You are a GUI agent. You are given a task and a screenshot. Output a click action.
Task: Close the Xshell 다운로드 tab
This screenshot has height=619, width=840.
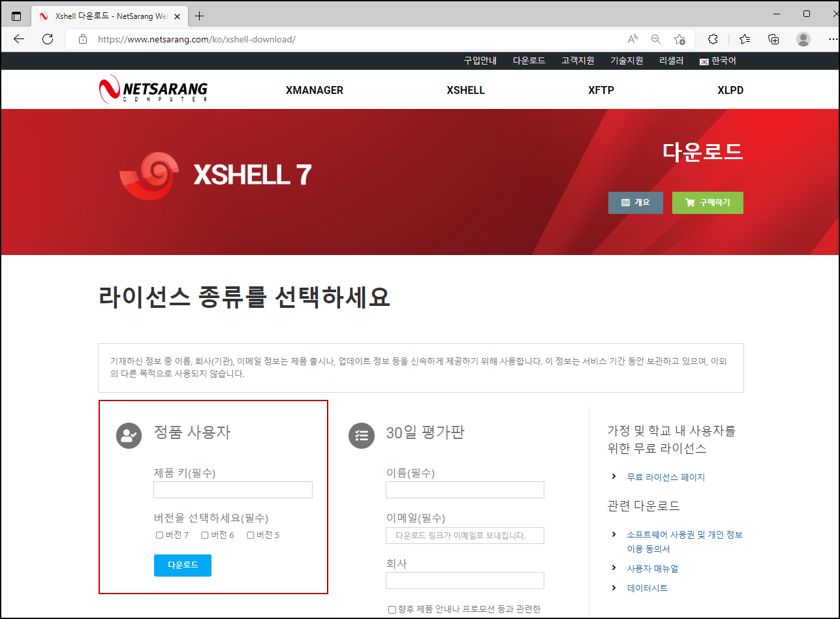point(178,16)
